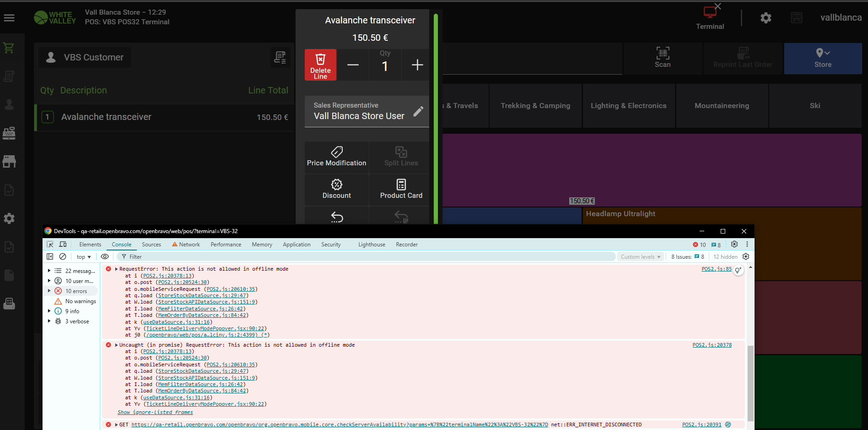The image size is (868, 430).
Task: Toggle the console sidebar panel
Action: 50,257
